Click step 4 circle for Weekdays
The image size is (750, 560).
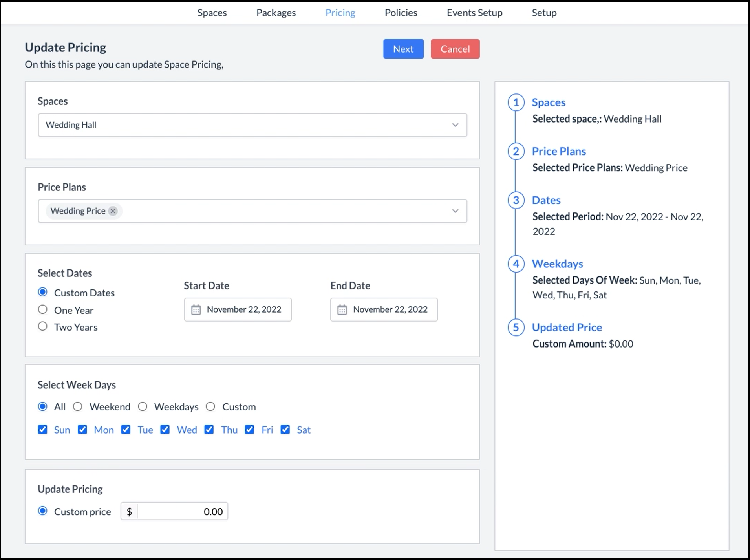pyautogui.click(x=516, y=264)
